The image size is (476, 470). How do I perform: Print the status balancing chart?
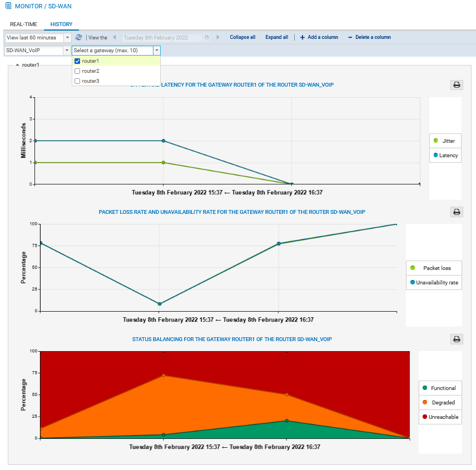pos(457,339)
